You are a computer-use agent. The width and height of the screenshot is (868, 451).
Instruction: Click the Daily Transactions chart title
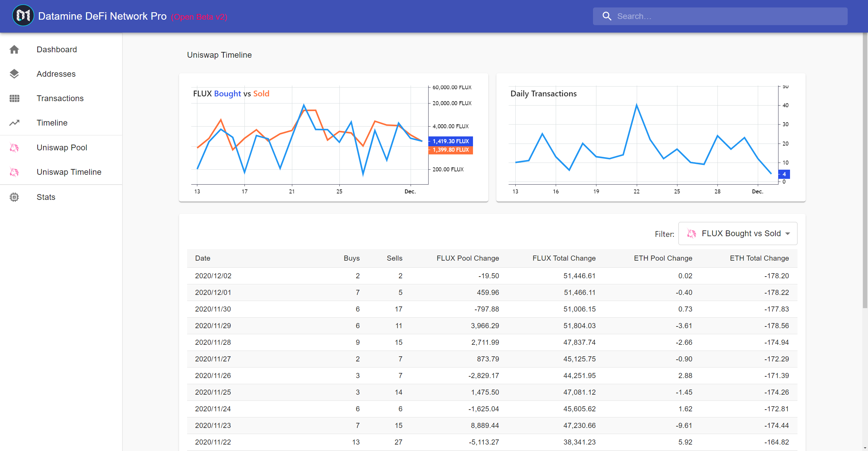[544, 94]
